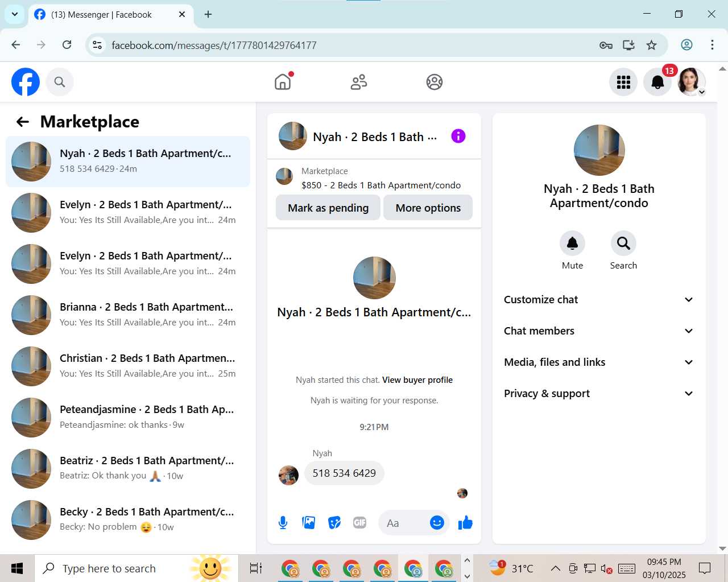Expand Chat members section
Viewport: 728px width, 582px height.
point(599,331)
